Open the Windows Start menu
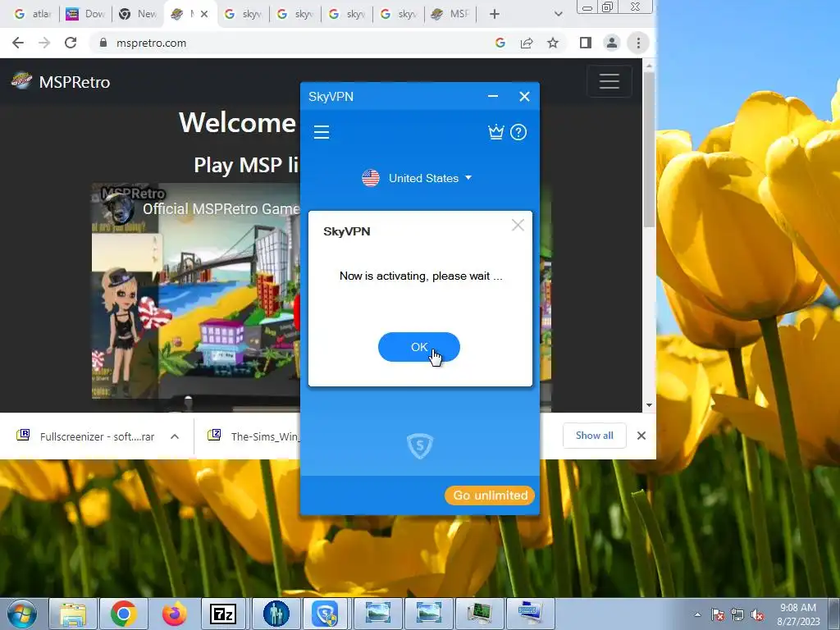 [x=21, y=614]
